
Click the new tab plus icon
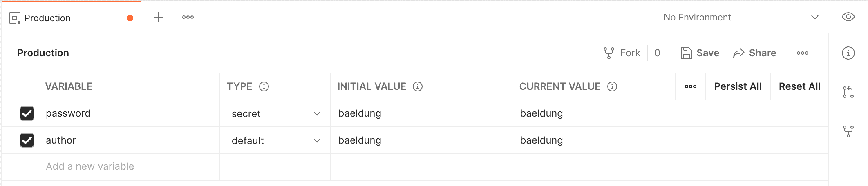159,17
